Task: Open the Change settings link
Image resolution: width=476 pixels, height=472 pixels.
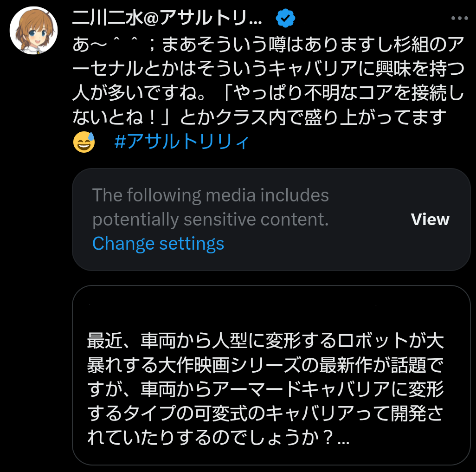Action: coord(158,244)
